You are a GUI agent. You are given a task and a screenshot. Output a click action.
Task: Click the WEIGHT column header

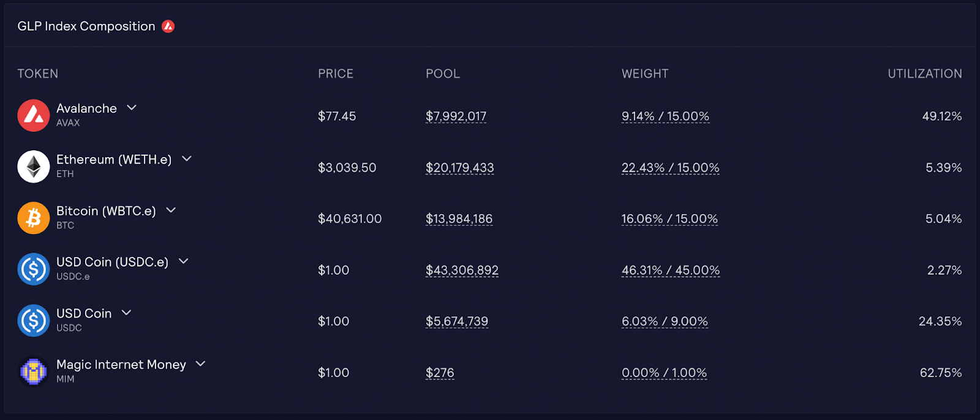pyautogui.click(x=645, y=74)
